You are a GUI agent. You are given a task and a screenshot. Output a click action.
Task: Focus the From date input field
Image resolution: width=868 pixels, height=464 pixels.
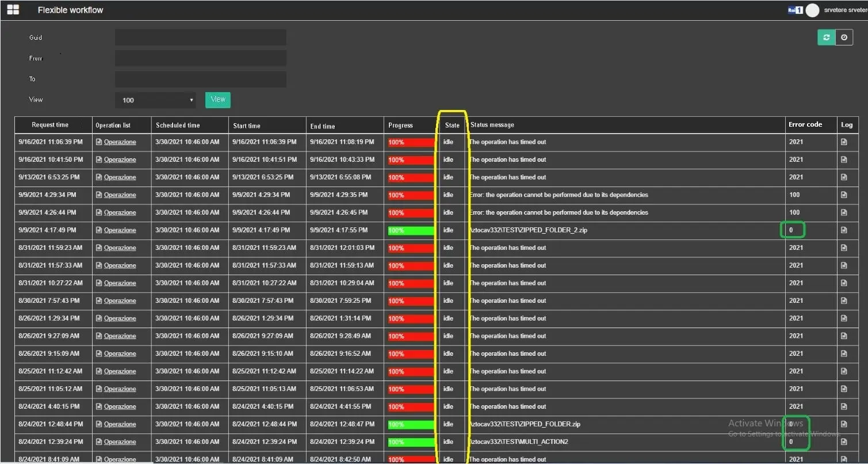point(200,58)
